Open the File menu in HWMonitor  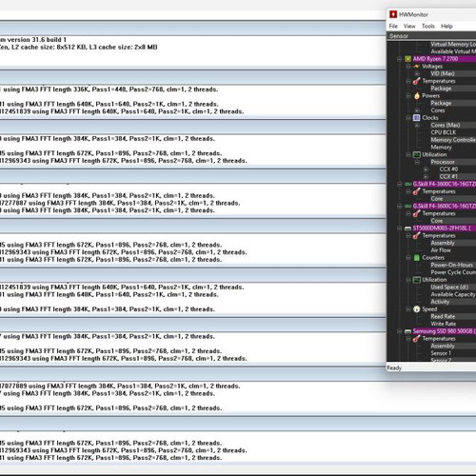point(393,26)
